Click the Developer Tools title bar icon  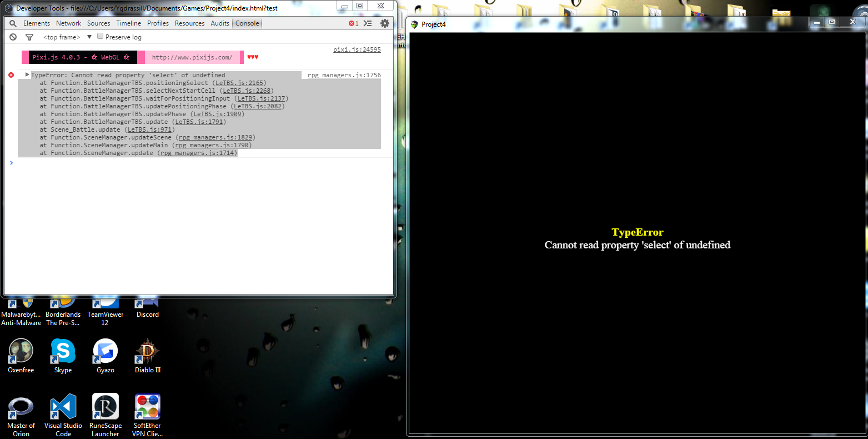click(9, 8)
